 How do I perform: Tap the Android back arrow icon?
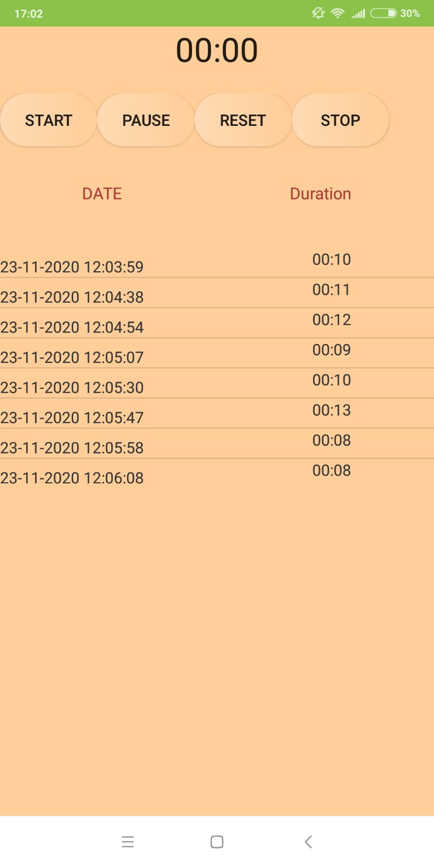pos(308,841)
